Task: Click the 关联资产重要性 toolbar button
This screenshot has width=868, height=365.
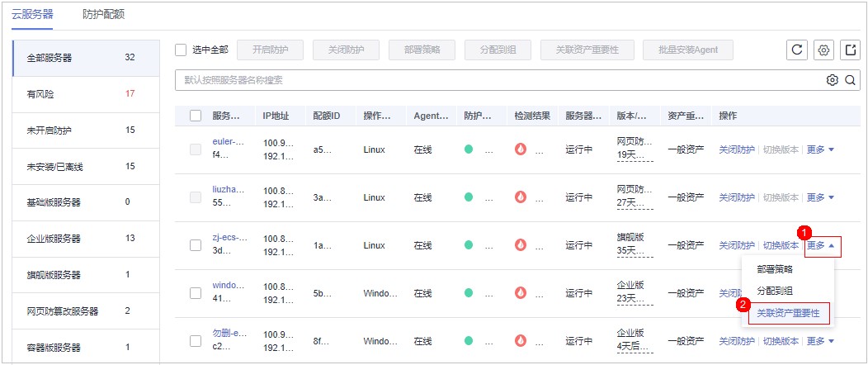Action: point(587,50)
